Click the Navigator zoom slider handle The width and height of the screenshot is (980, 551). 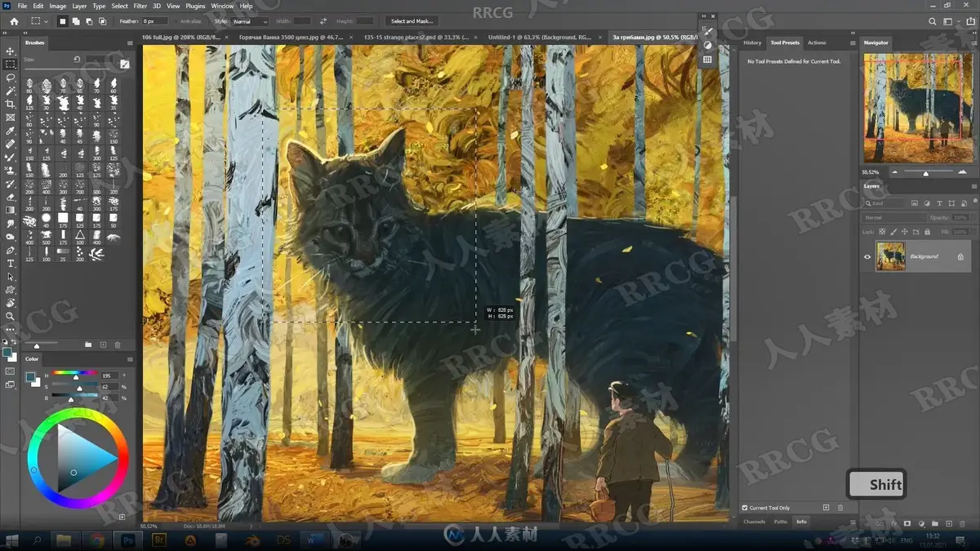coord(925,173)
